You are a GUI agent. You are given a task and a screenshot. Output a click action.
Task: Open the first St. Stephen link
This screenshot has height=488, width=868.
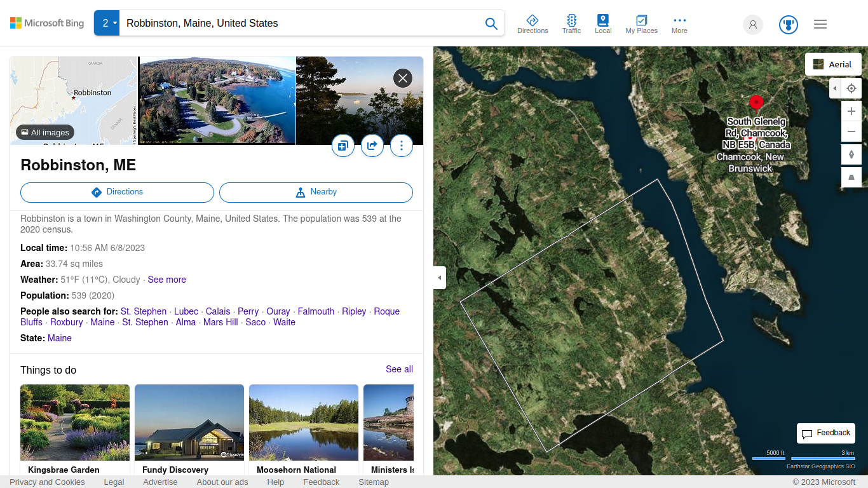pos(144,311)
